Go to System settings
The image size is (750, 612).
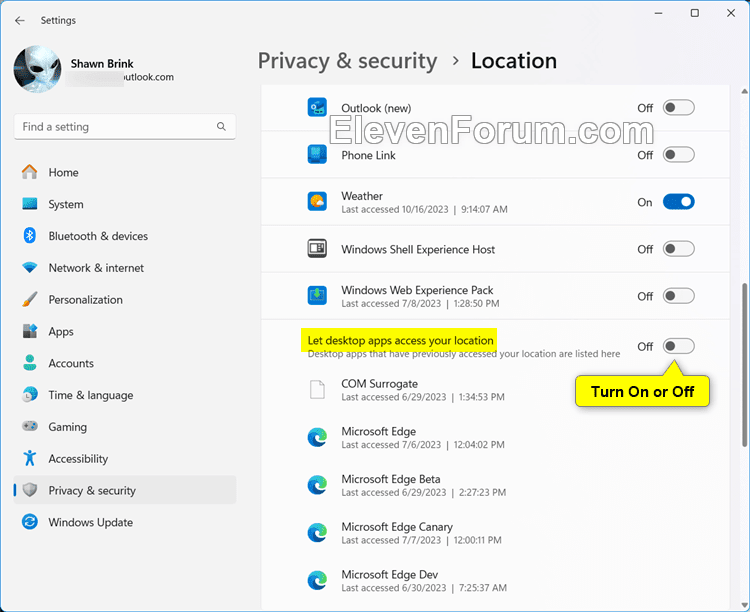click(x=66, y=205)
